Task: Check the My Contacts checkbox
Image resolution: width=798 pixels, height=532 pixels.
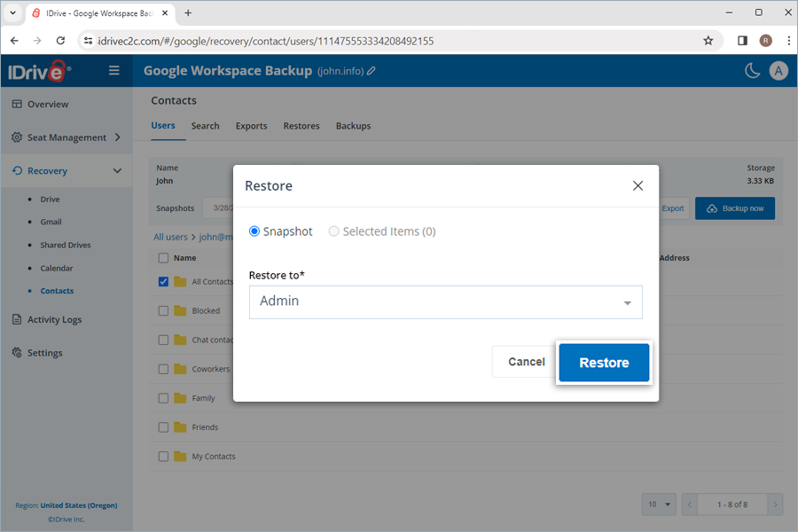Action: [163, 456]
